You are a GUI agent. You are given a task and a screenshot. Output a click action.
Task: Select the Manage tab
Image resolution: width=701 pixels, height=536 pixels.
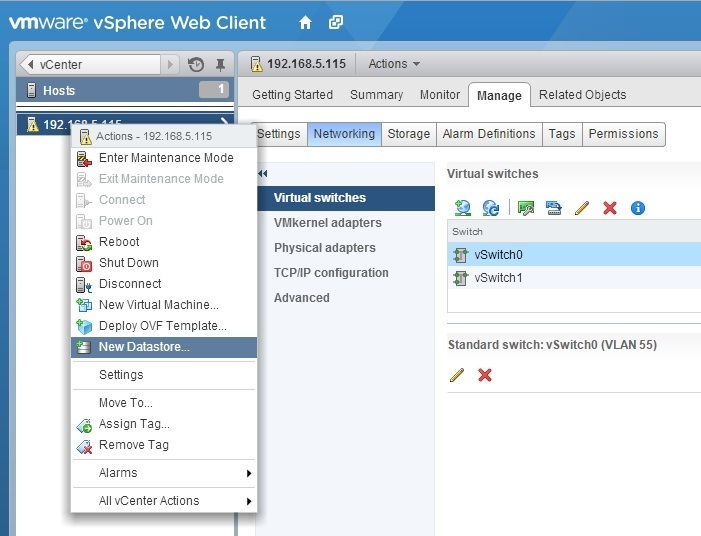tap(499, 96)
